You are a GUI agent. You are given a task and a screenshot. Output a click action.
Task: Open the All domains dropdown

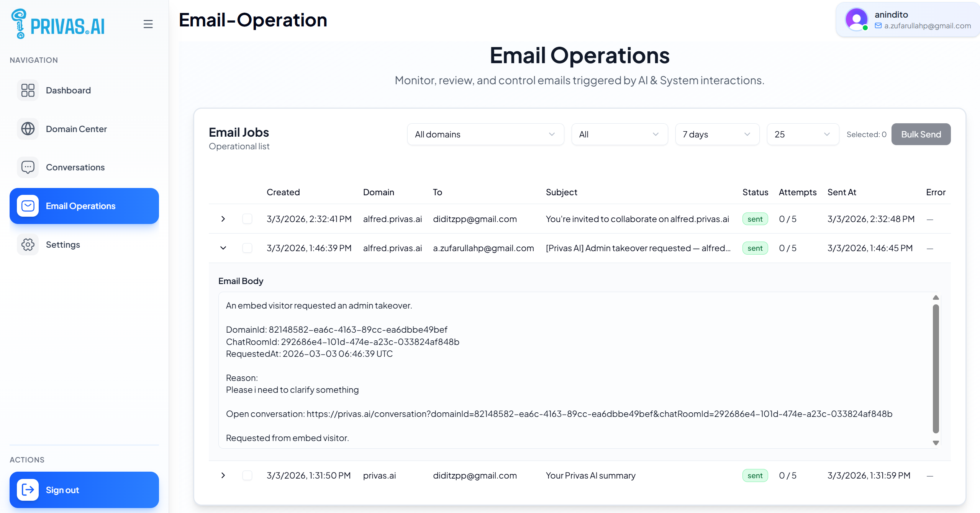click(x=485, y=134)
